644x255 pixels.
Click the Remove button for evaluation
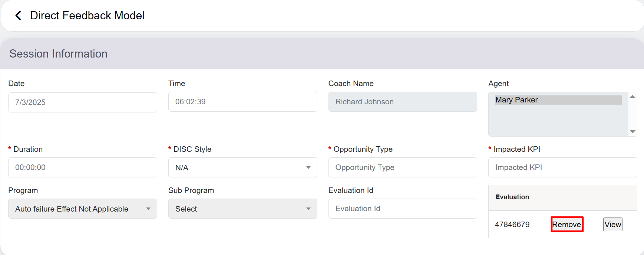coord(567,224)
